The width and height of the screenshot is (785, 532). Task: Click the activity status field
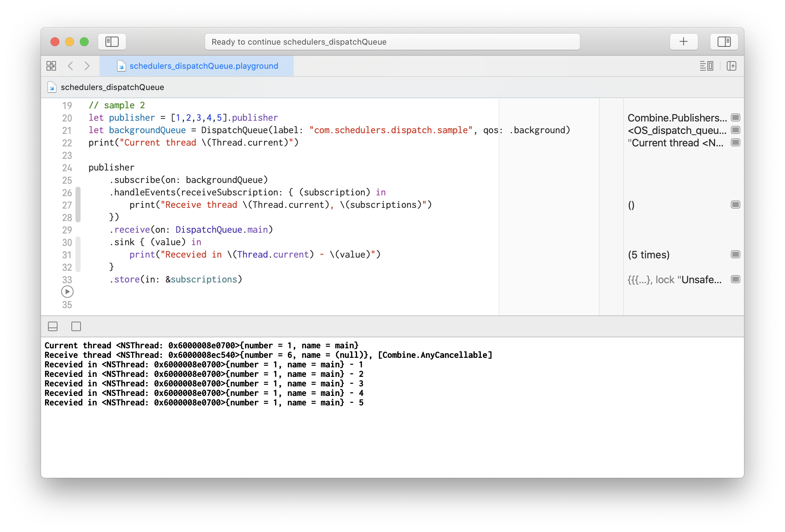coord(392,42)
